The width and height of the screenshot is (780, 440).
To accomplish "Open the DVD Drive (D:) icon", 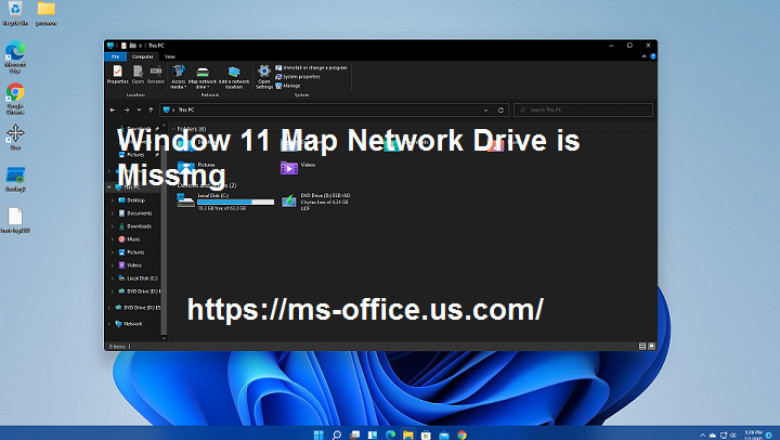I will [289, 200].
